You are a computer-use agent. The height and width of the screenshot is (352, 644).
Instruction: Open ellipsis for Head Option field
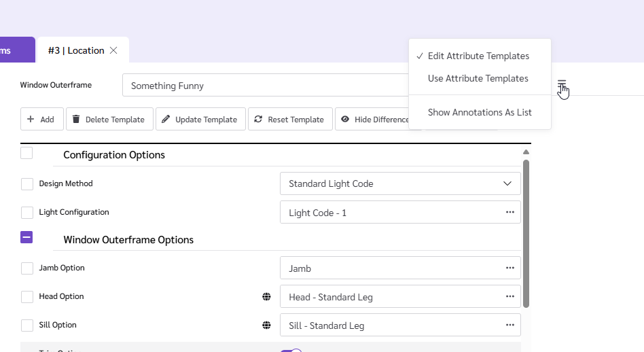click(x=509, y=296)
